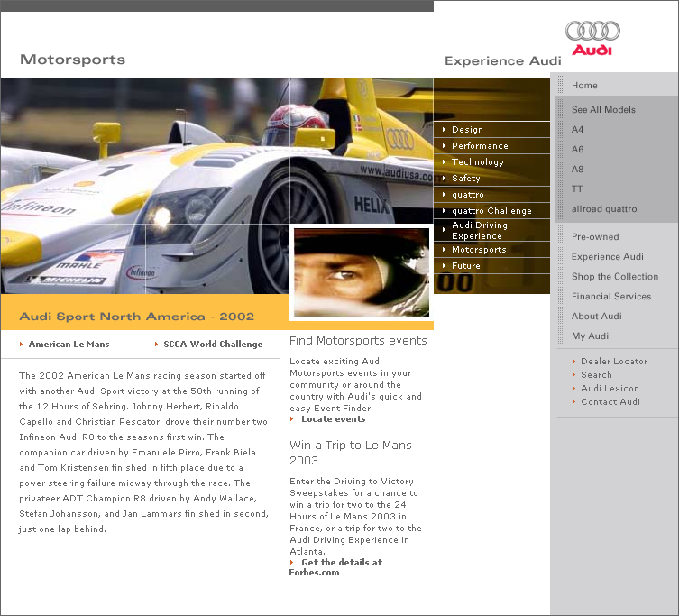
Task: Open See All Models
Action: 603,110
